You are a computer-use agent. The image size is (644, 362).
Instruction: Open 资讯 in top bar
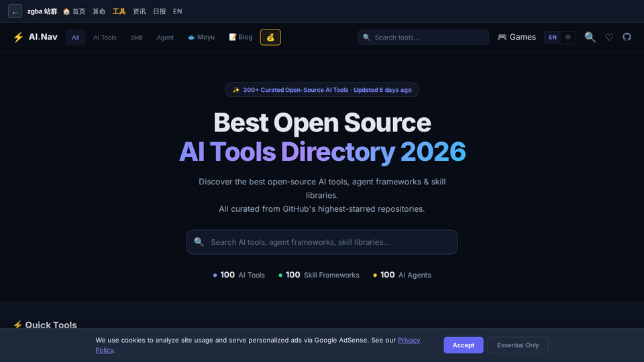(x=140, y=11)
